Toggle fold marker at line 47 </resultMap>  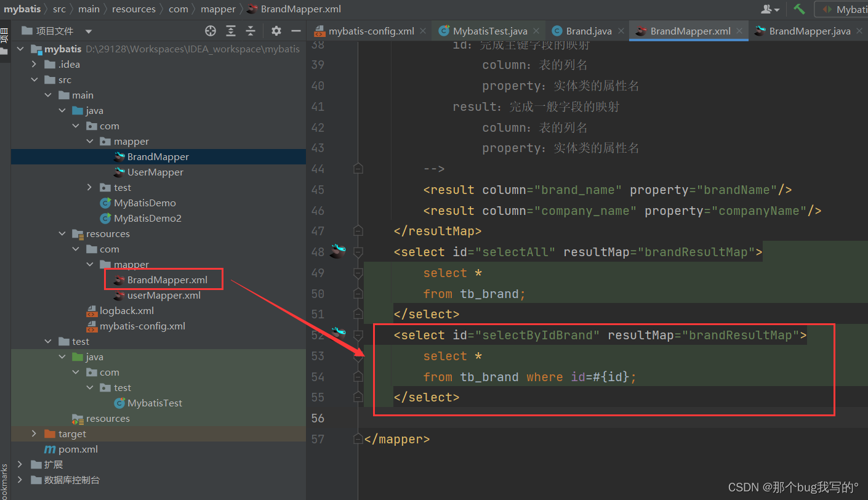(x=358, y=230)
